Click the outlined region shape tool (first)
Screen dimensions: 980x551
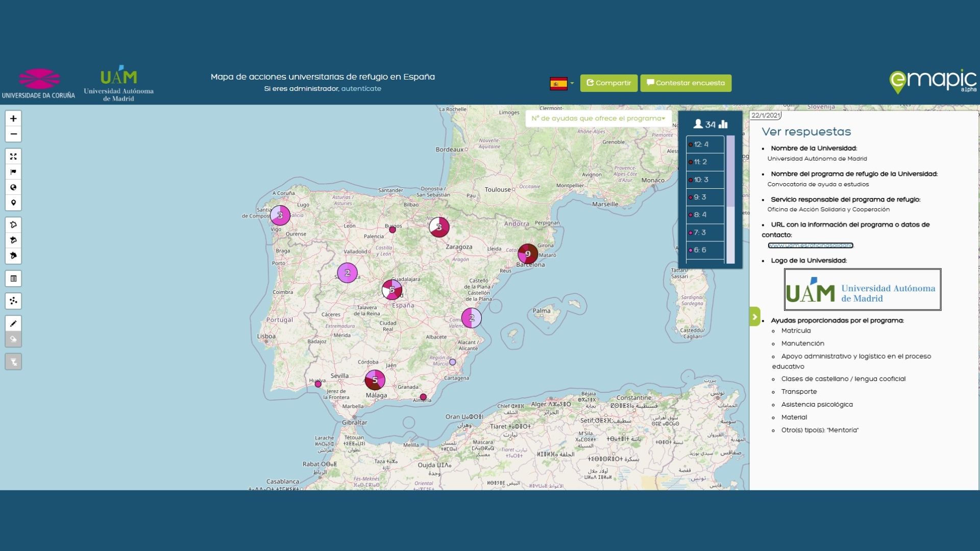coord(13,224)
